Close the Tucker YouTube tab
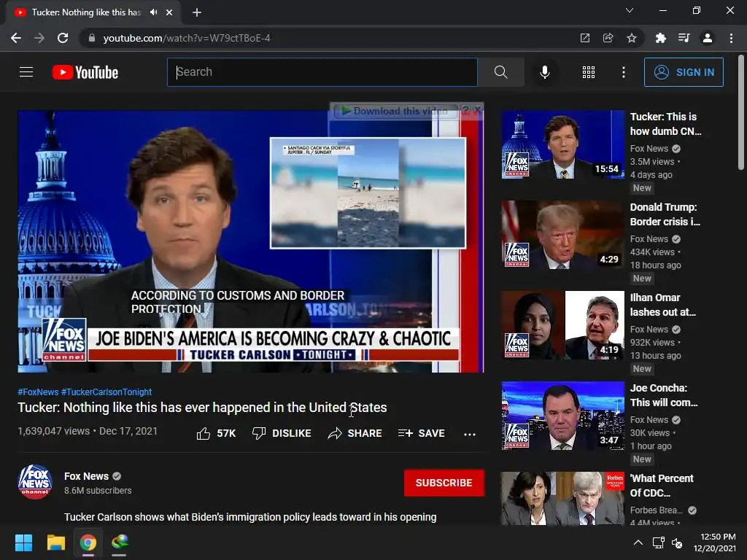The image size is (747, 560). tap(169, 12)
